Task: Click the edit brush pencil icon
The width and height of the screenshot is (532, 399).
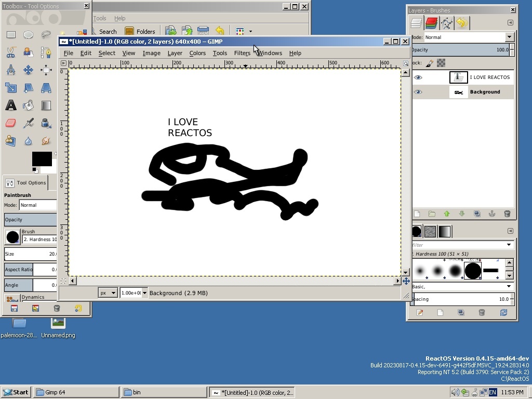Action: coord(420,312)
